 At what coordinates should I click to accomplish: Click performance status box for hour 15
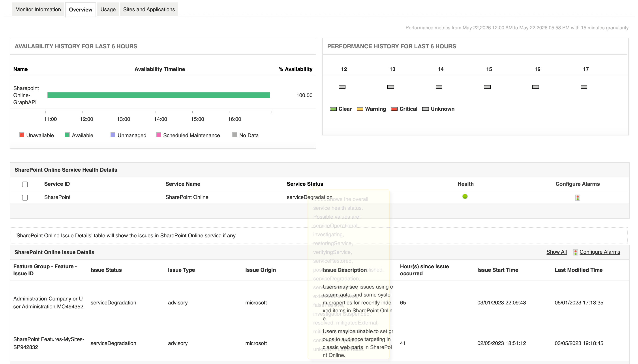[487, 87]
